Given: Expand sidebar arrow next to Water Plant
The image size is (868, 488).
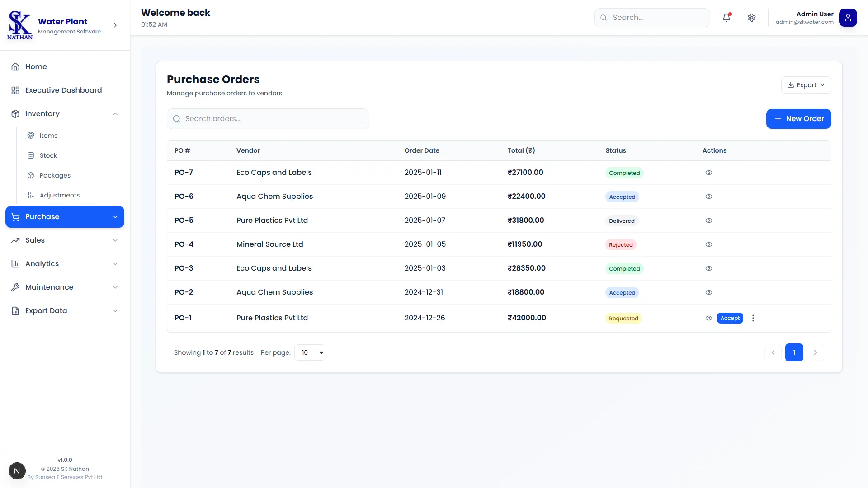Looking at the screenshot, I should point(115,25).
